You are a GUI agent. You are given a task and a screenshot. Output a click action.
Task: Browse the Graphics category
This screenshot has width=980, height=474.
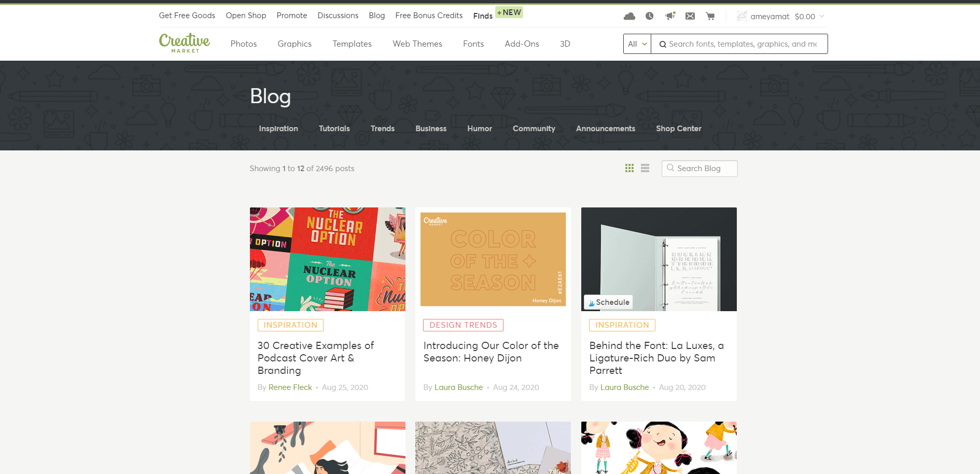click(x=295, y=44)
